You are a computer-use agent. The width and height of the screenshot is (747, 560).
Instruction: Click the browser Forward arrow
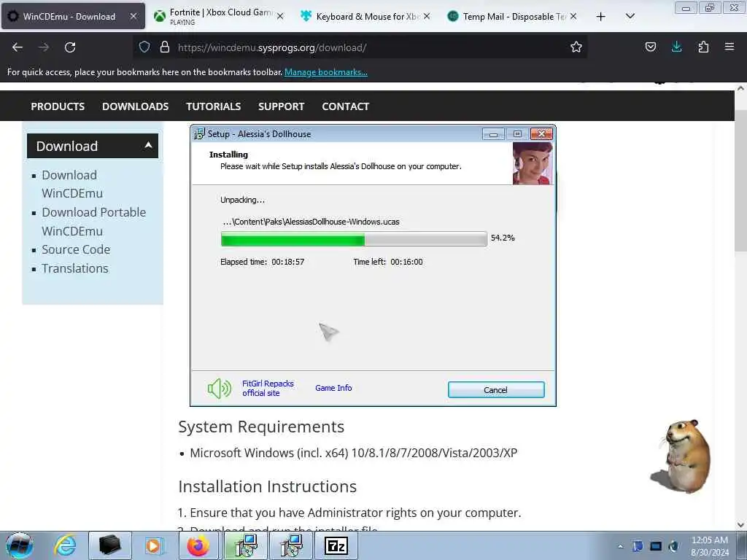tap(44, 47)
